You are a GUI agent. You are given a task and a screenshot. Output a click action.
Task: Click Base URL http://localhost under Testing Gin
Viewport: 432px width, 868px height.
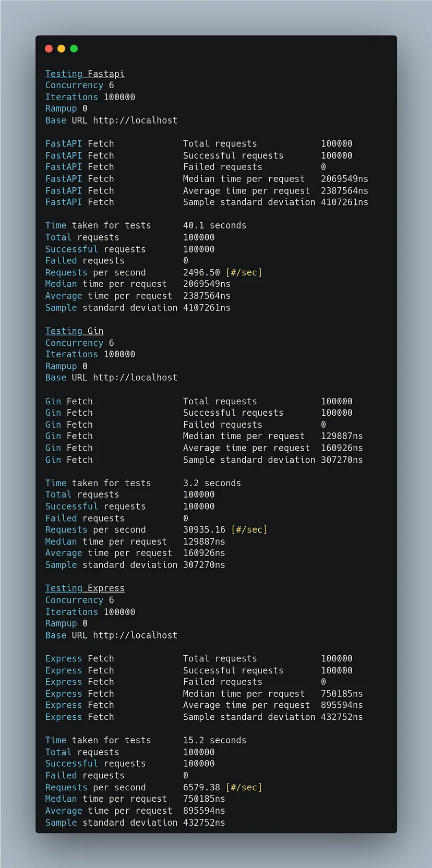coord(111,378)
